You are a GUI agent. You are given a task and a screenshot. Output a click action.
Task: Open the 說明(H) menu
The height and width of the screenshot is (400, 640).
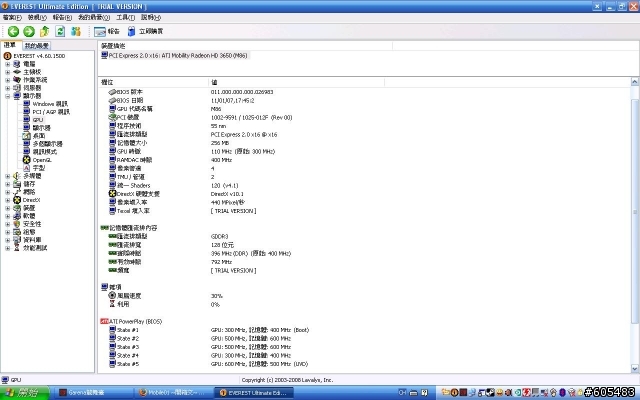pyautogui.click(x=151, y=18)
